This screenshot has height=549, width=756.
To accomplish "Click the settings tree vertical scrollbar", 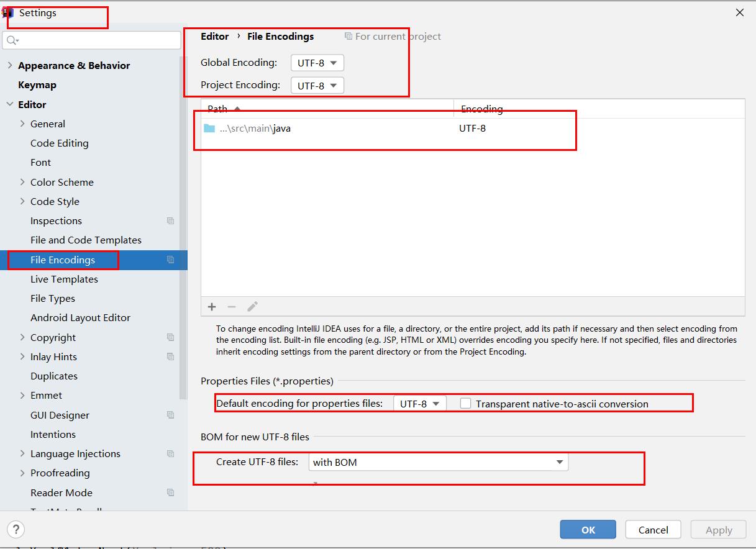I will (x=183, y=227).
